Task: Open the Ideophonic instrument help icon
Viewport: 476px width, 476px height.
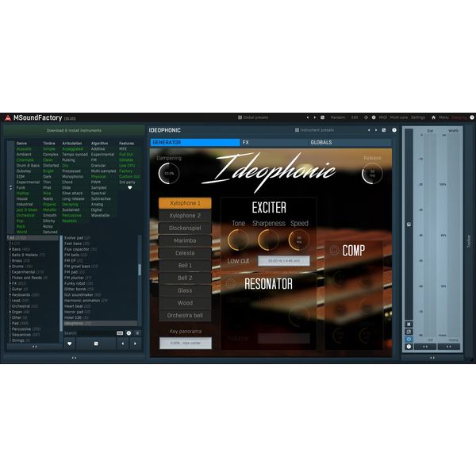Action: (x=394, y=130)
